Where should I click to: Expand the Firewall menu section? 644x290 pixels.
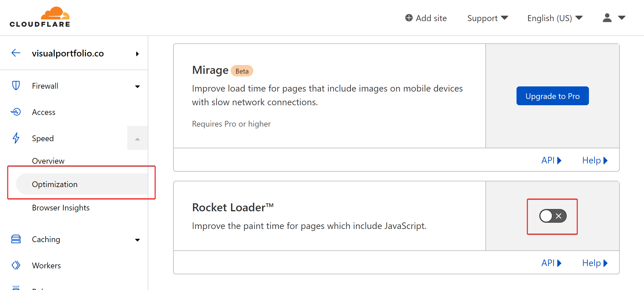(x=137, y=86)
